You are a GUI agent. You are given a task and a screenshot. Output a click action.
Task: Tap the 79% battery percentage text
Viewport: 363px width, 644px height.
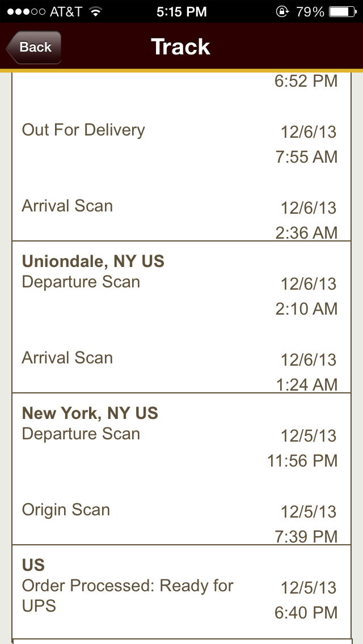pos(310,11)
